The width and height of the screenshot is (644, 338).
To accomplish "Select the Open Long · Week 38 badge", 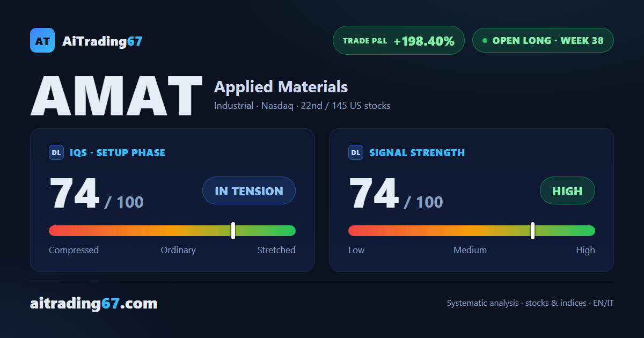I will pyautogui.click(x=543, y=40).
